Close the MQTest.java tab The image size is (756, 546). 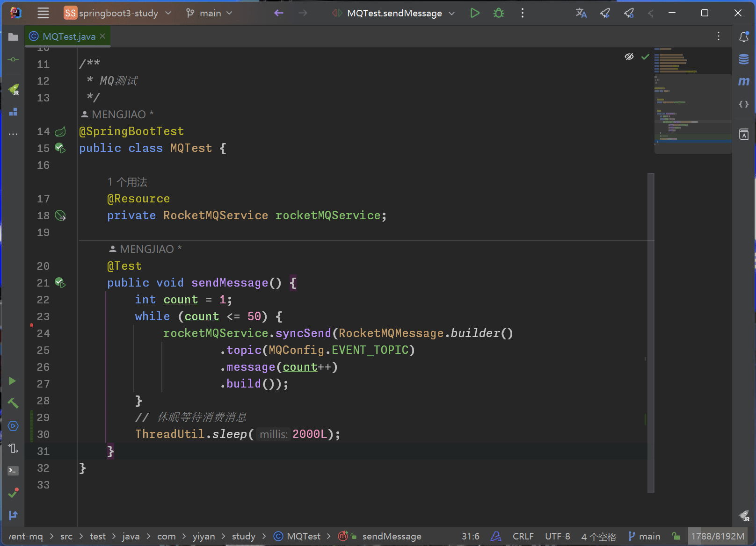click(x=102, y=36)
